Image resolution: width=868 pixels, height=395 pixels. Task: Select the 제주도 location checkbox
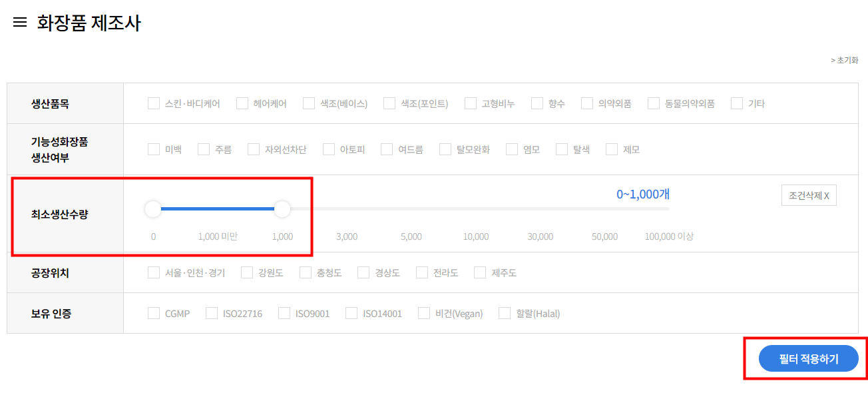pos(480,272)
